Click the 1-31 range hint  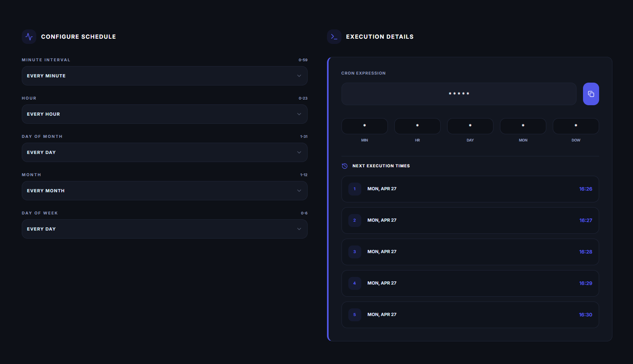coord(304,137)
